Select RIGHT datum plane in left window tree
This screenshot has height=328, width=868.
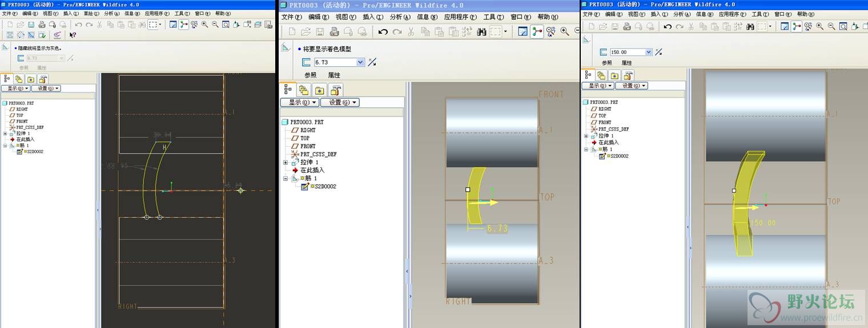[22, 109]
